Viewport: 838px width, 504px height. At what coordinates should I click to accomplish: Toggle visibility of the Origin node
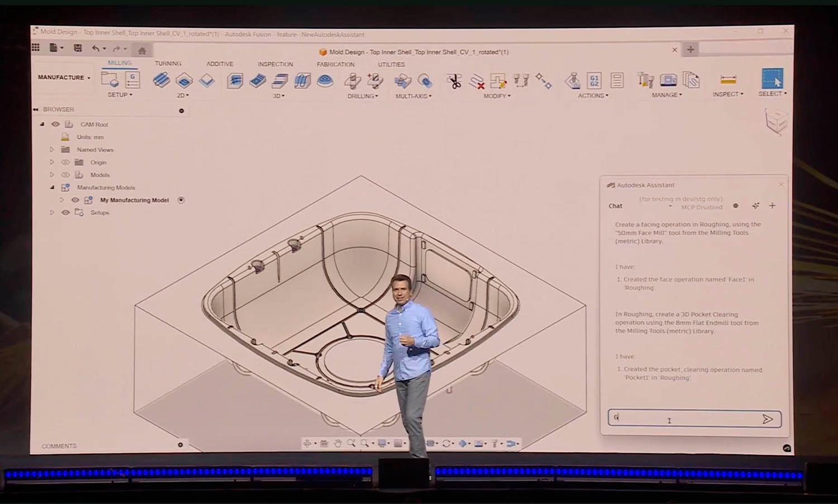pyautogui.click(x=65, y=162)
